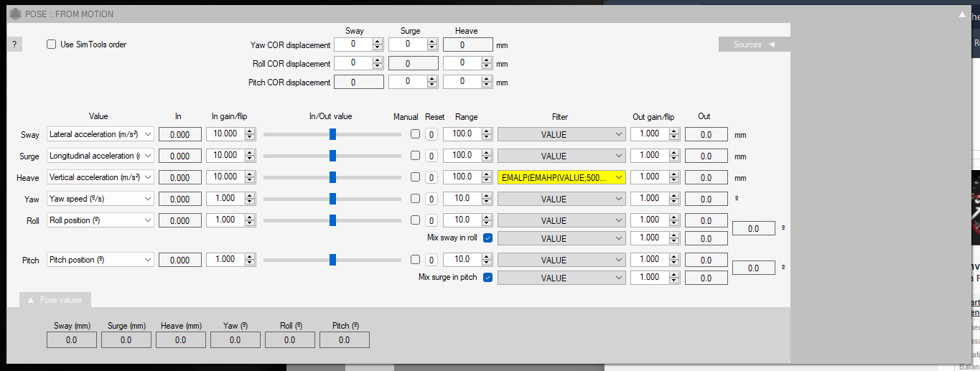The height and width of the screenshot is (371, 980).
Task: Click the Heave In gain value field
Action: tap(225, 177)
